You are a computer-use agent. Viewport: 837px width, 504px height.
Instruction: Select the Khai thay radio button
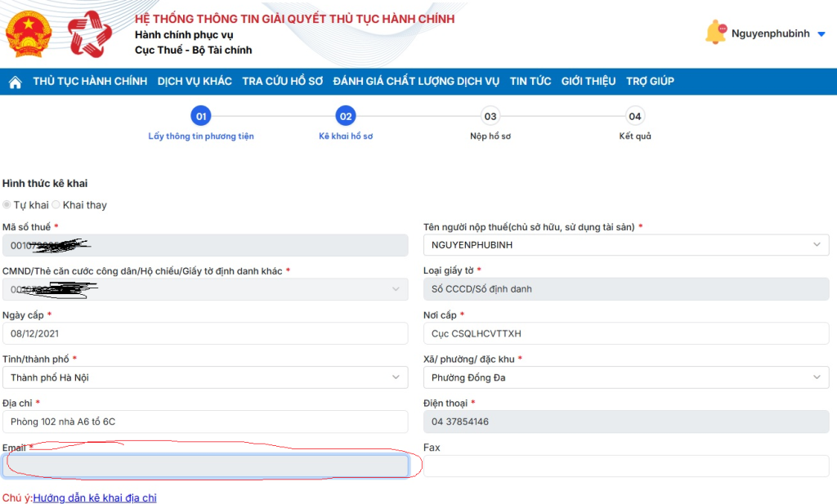pyautogui.click(x=56, y=205)
